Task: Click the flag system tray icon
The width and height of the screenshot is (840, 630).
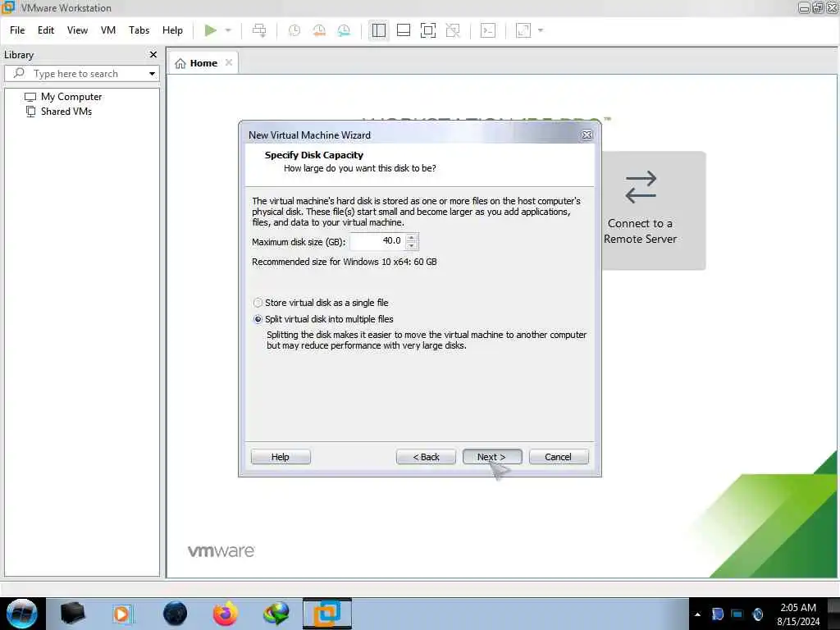Action: pyautogui.click(x=717, y=614)
